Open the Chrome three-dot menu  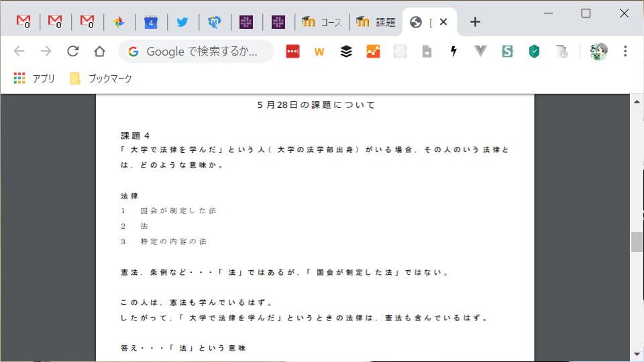pyautogui.click(x=625, y=52)
